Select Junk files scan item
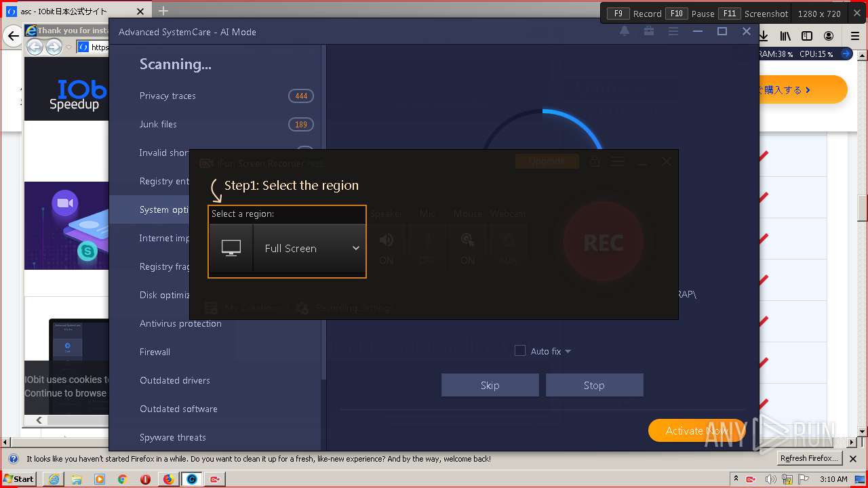868x488 pixels. (x=216, y=124)
